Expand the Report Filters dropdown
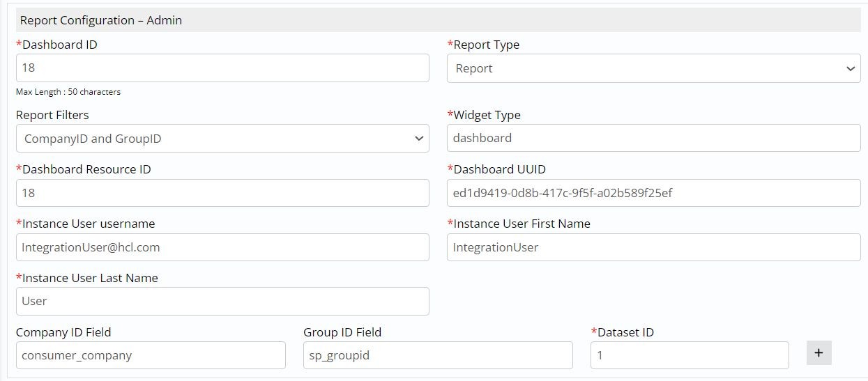This screenshot has width=868, height=381. point(222,139)
